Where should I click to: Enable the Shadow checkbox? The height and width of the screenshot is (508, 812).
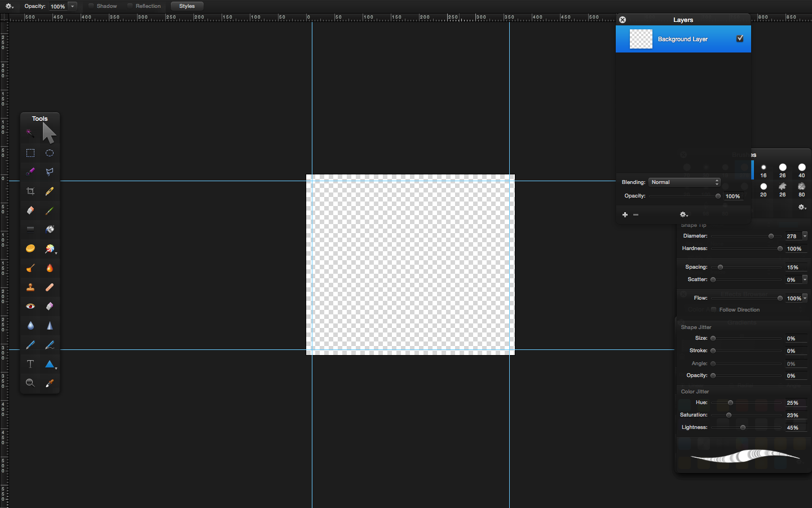pyautogui.click(x=91, y=6)
